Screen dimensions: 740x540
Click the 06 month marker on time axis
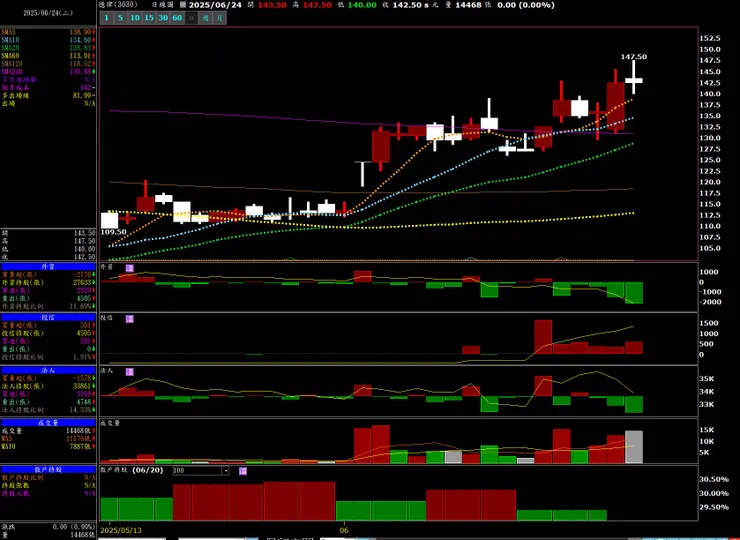pyautogui.click(x=344, y=530)
